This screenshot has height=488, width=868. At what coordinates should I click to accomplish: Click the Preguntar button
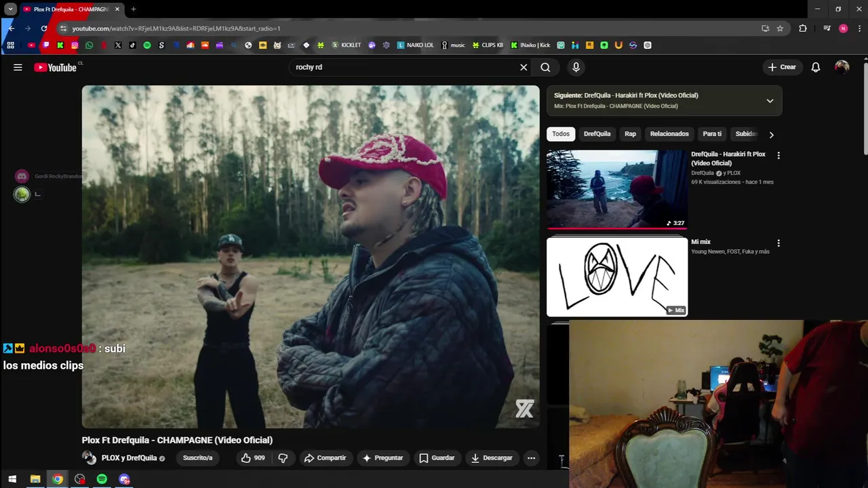point(382,458)
